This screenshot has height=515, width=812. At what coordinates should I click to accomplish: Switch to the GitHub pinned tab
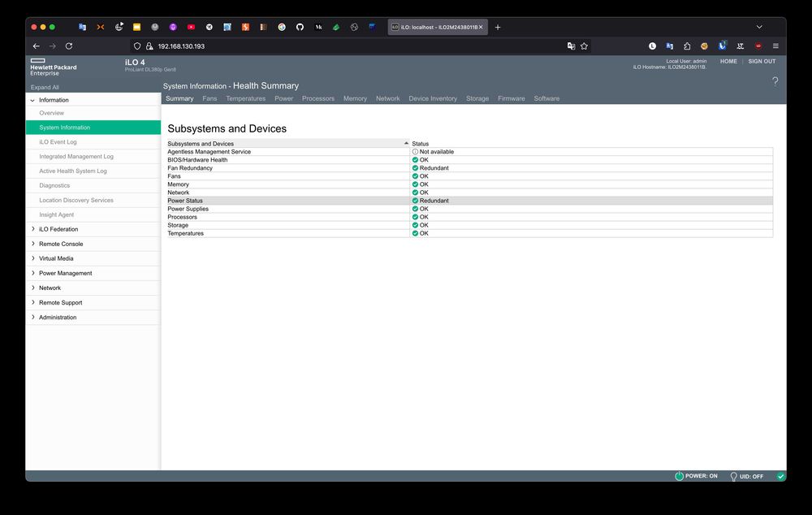[x=300, y=27]
